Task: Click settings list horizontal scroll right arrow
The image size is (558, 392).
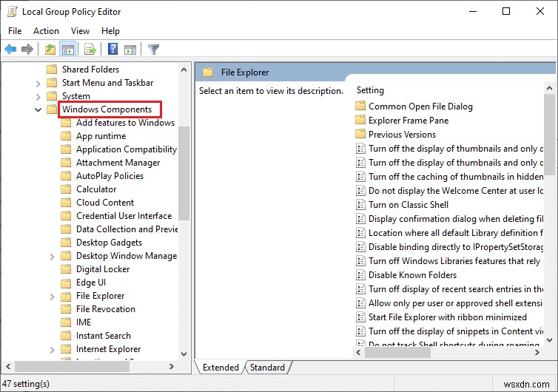Action: 537,353
